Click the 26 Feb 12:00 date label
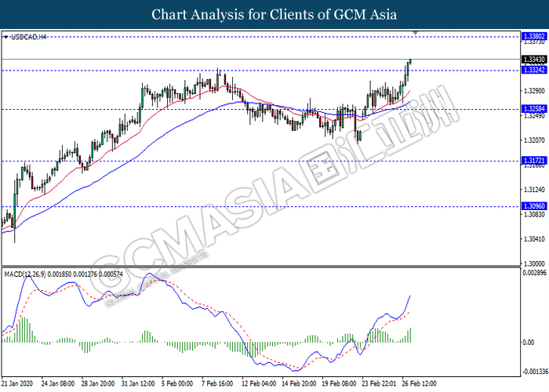Image resolution: width=549 pixels, height=392 pixels. [420, 383]
